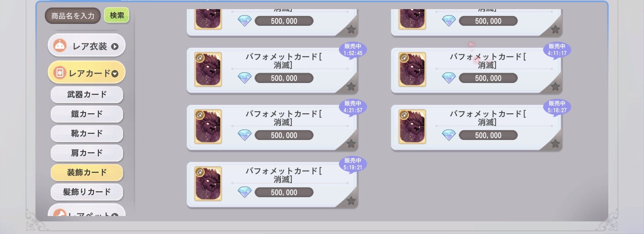Viewport: 644px width, 234px height.
Task: Open the 靴カード subcategory
Action: tap(87, 133)
